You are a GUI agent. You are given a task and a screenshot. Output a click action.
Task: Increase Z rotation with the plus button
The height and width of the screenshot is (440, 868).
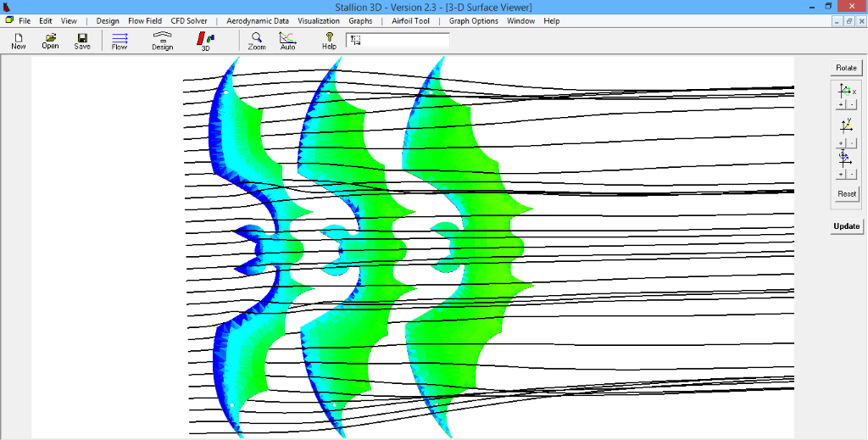(841, 175)
